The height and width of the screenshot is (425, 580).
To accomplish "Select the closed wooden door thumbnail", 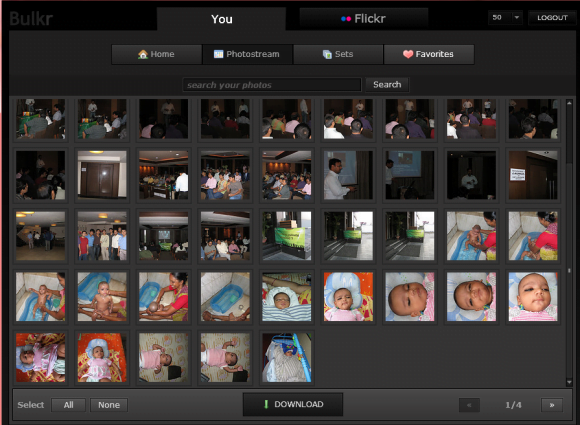I will (x=102, y=175).
